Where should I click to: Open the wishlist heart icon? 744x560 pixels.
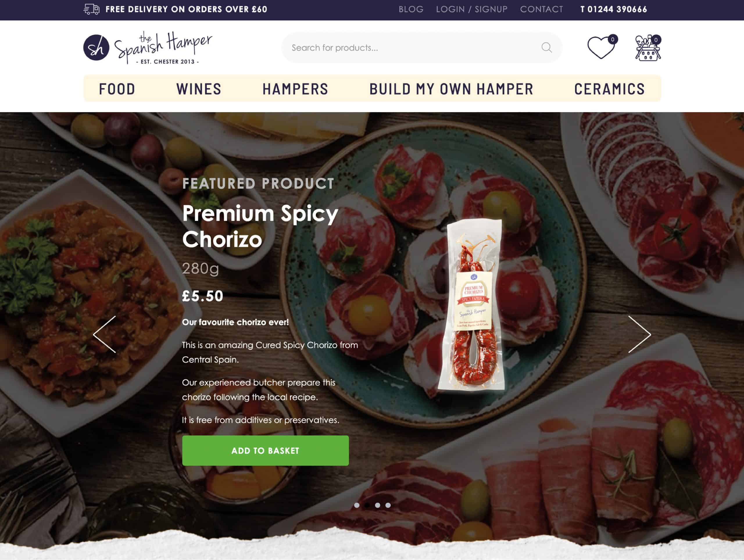[x=601, y=47]
